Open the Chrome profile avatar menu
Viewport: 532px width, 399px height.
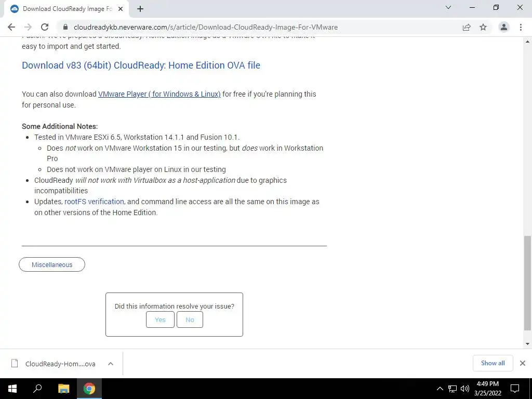pos(504,27)
